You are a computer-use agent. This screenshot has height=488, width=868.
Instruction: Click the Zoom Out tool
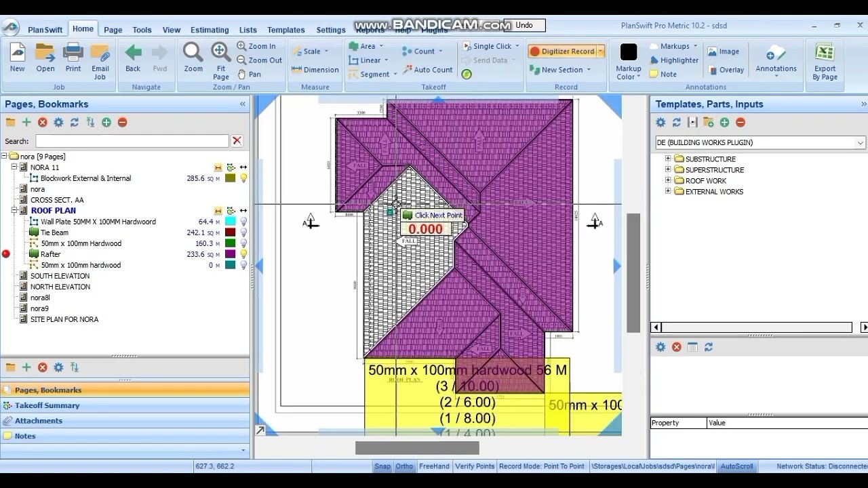point(259,60)
